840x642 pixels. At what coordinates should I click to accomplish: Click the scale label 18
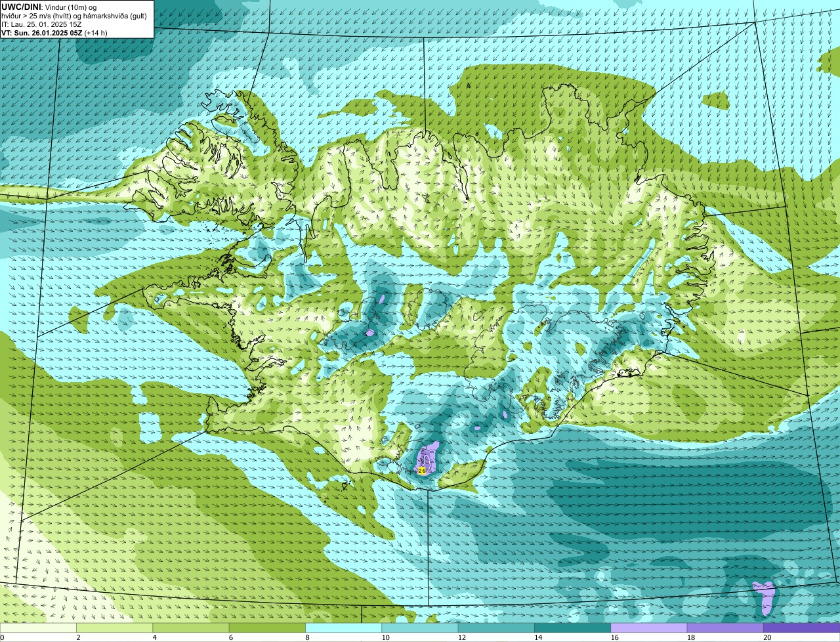pyautogui.click(x=690, y=637)
